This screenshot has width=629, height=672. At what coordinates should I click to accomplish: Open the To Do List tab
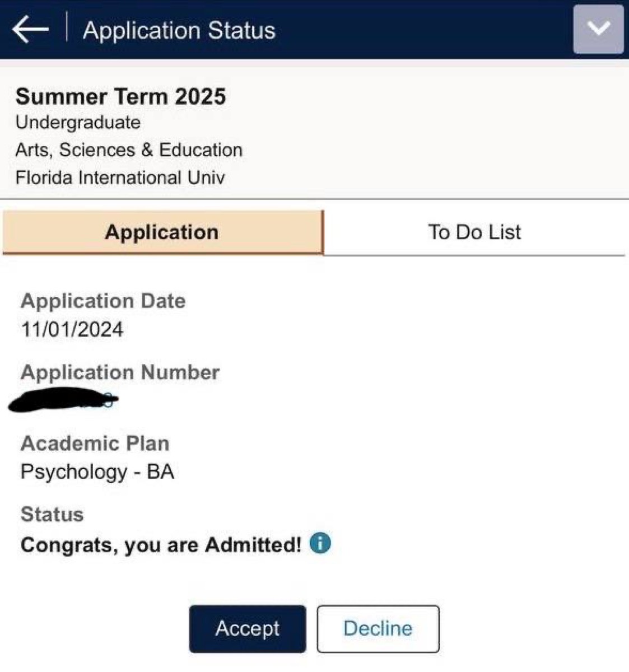(x=474, y=232)
